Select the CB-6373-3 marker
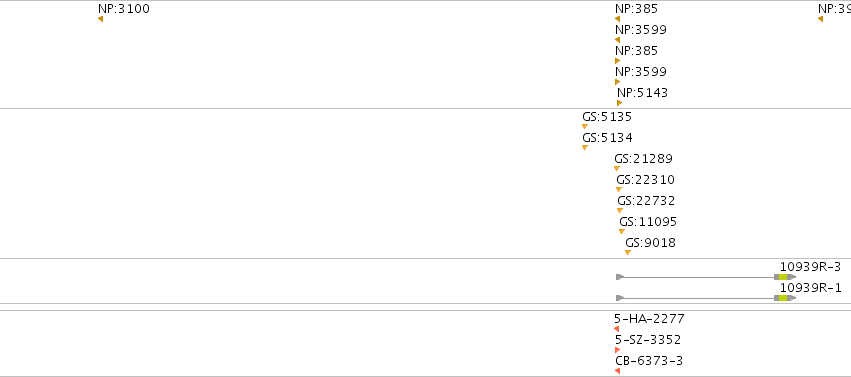The height and width of the screenshot is (377, 851). tap(617, 371)
